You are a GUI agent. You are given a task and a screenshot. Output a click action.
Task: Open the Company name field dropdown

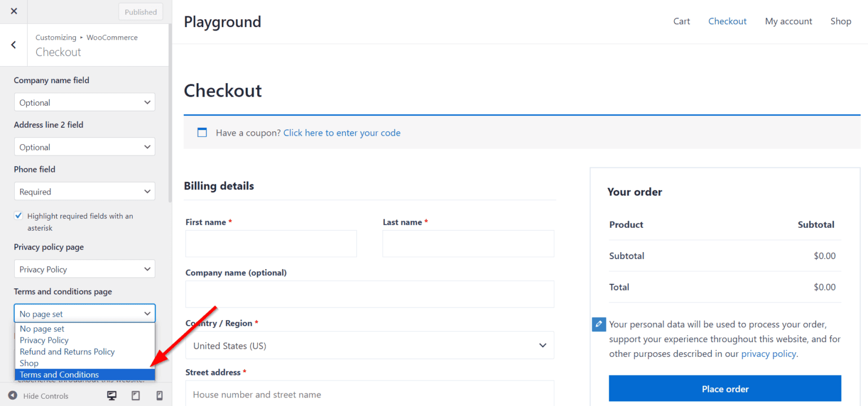(x=84, y=102)
